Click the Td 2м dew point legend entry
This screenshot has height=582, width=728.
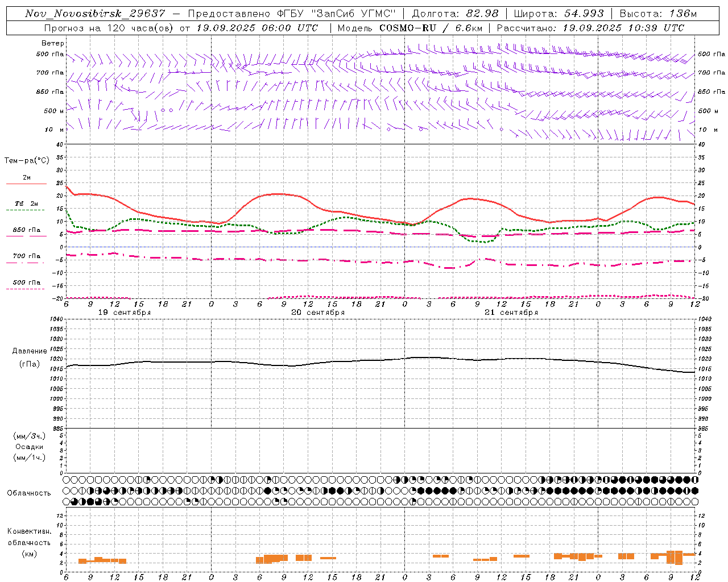coord(27,203)
